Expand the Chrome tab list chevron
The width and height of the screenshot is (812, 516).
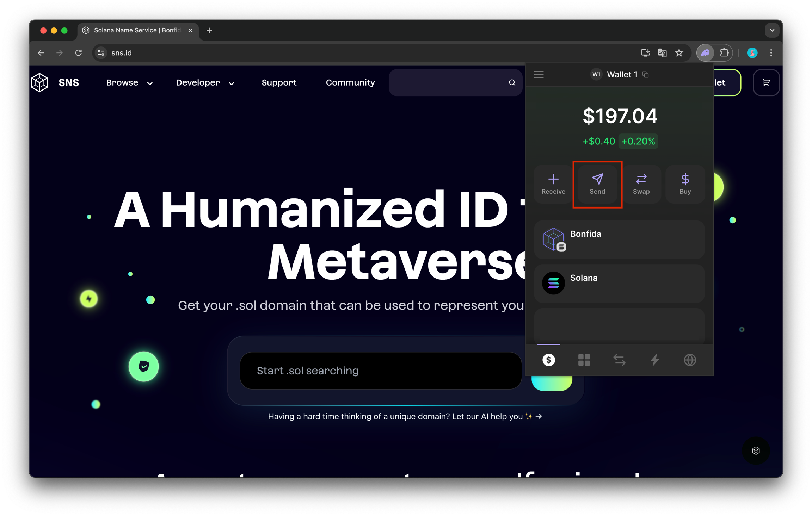click(772, 30)
